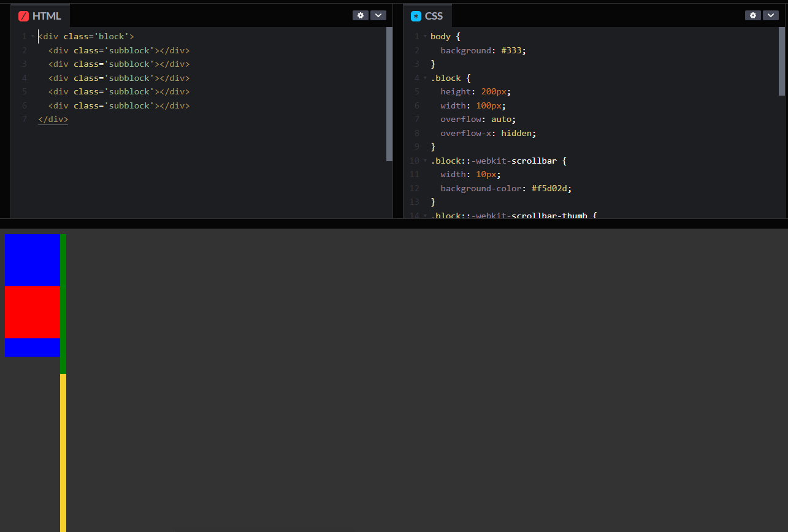Click the opening div class='block' line

tap(86, 37)
